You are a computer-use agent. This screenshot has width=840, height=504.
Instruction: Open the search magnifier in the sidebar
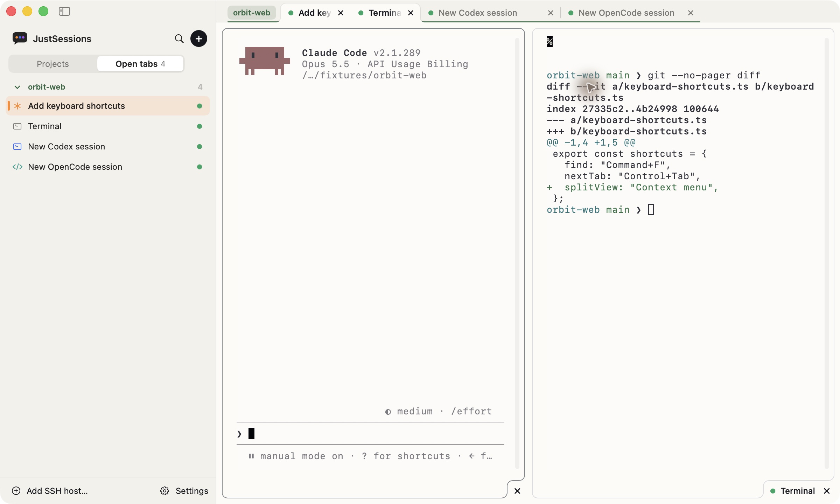pos(179,38)
